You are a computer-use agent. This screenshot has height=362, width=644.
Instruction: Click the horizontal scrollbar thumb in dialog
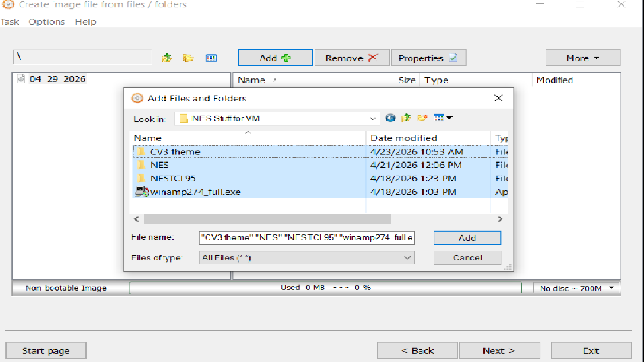coord(268,219)
